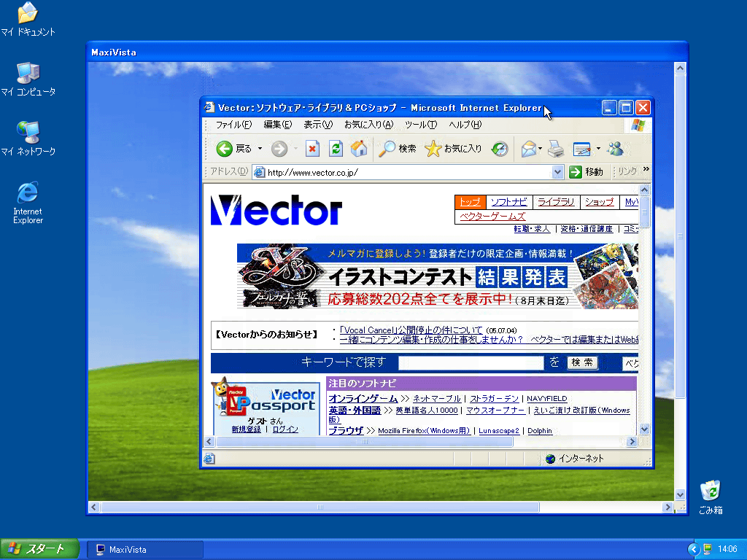
Task: Click the ブラウザ category link
Action: coord(346,430)
